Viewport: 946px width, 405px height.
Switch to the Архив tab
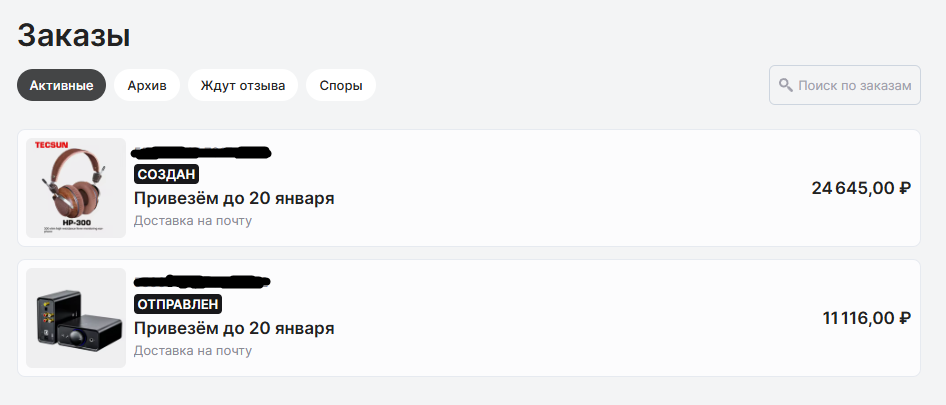[x=147, y=85]
